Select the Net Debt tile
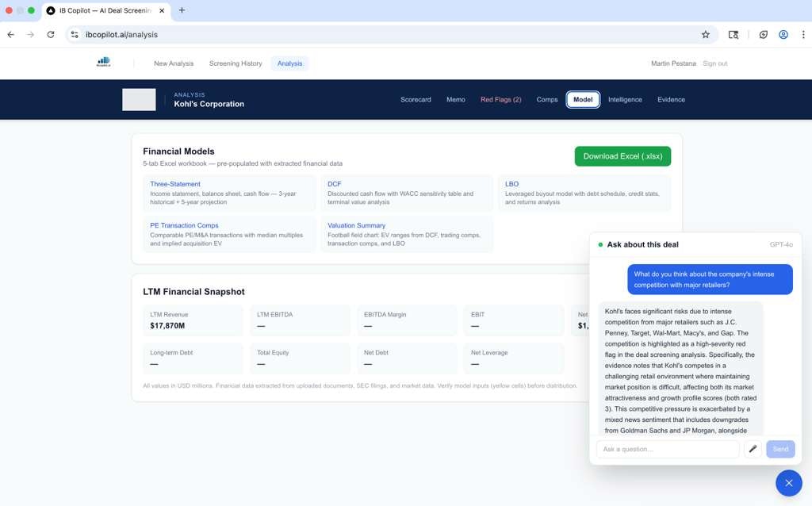 (x=407, y=358)
